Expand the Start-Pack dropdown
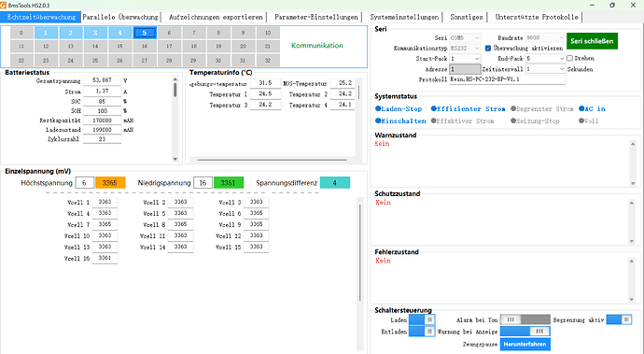 point(465,59)
